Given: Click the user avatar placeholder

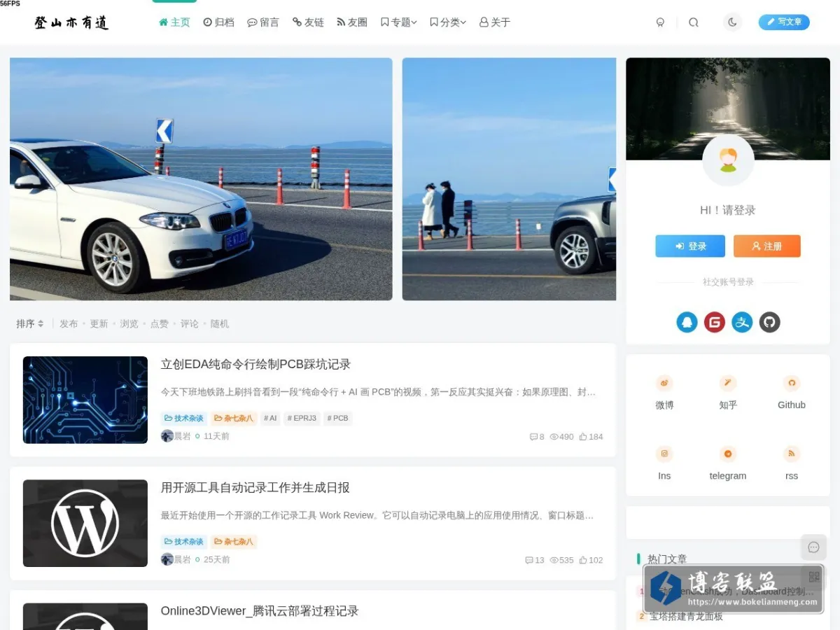Looking at the screenshot, I should point(728,160).
